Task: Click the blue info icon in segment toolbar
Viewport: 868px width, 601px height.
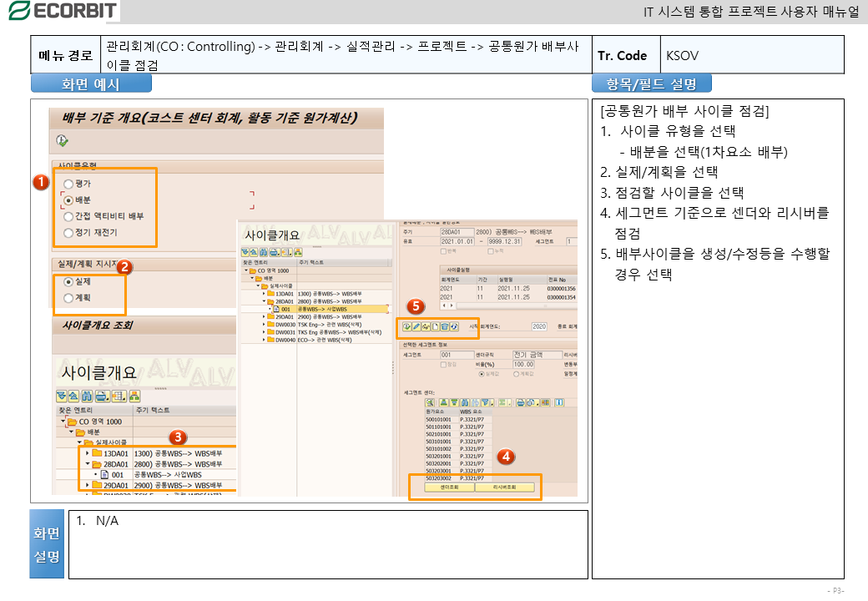Action: pyautogui.click(x=559, y=402)
